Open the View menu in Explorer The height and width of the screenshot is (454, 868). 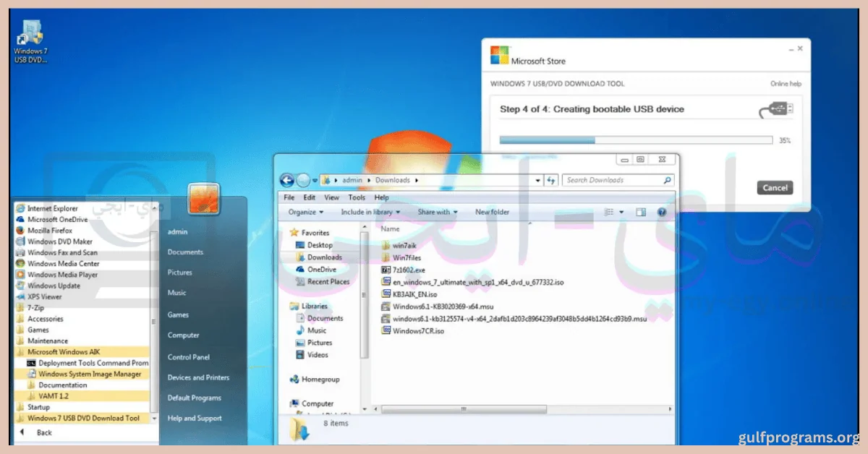331,197
